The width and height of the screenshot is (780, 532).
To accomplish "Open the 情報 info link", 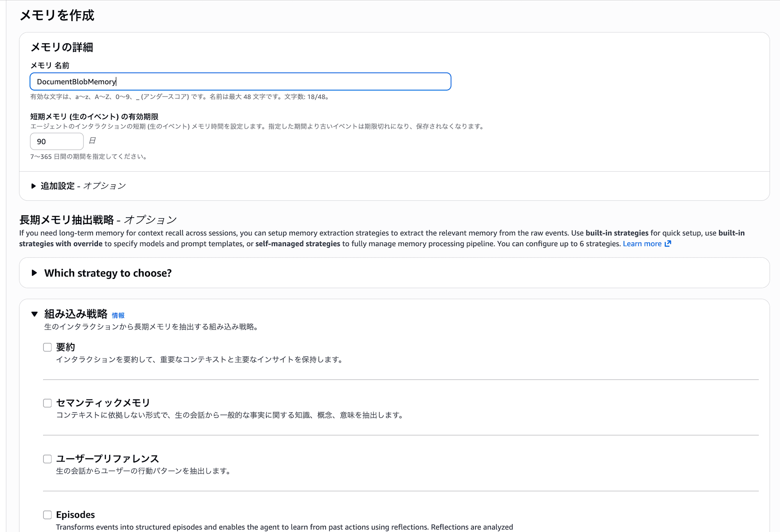I will click(x=118, y=316).
